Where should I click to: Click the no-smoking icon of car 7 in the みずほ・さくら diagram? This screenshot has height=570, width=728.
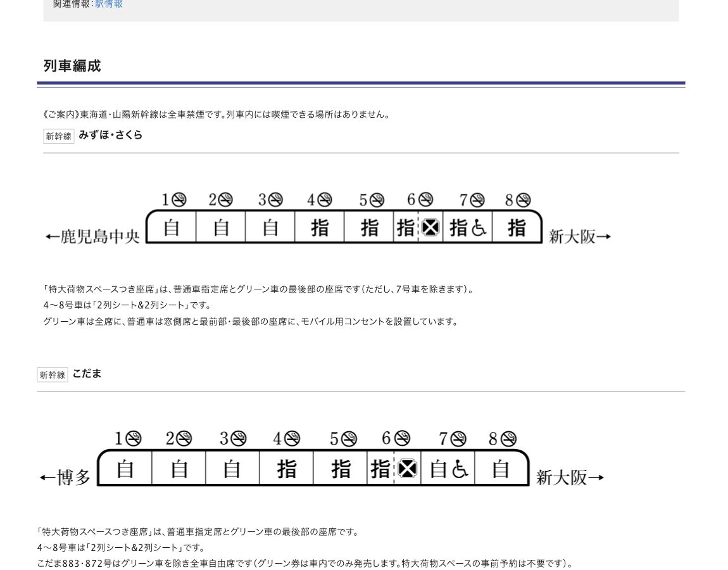tap(477, 199)
